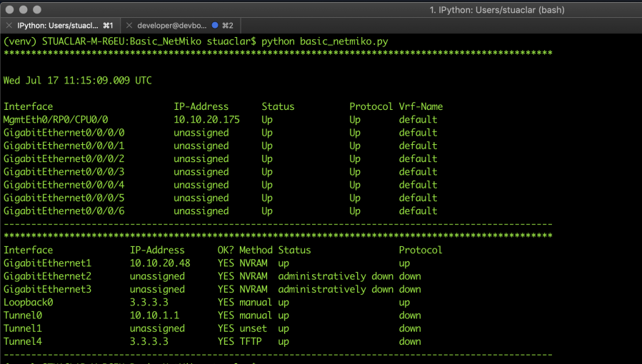Click the blue activity dot on second tab
This screenshot has width=642, height=364.
click(x=215, y=25)
